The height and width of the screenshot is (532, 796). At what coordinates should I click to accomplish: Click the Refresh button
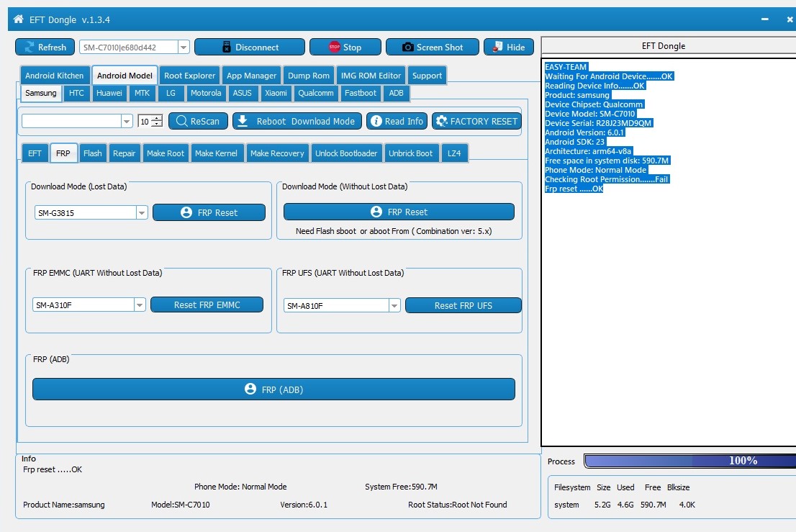45,48
